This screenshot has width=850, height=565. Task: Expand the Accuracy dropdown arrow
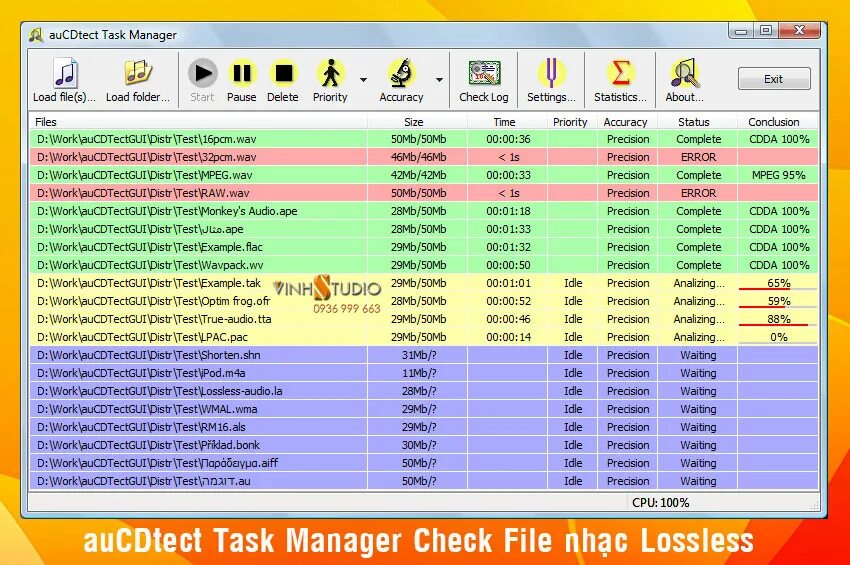(439, 80)
